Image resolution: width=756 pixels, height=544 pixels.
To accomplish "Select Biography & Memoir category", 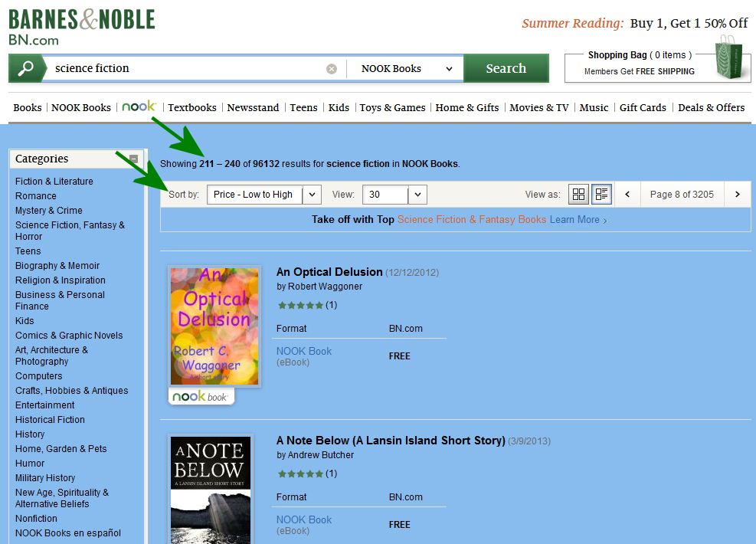I will click(x=57, y=266).
